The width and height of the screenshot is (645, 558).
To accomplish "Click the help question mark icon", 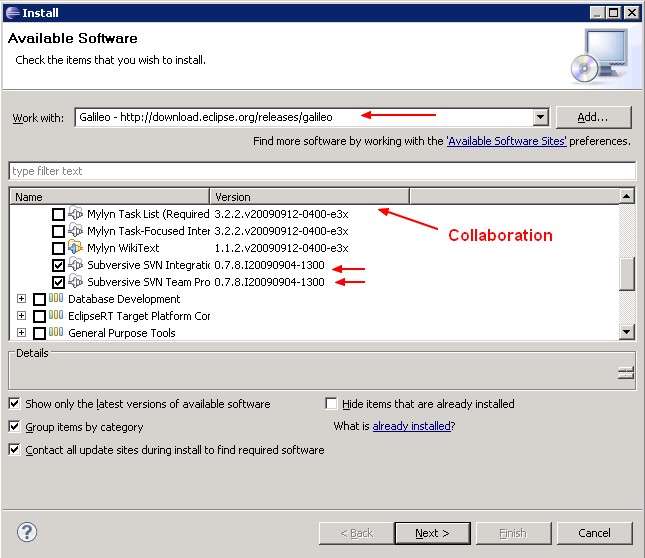I will (x=28, y=532).
